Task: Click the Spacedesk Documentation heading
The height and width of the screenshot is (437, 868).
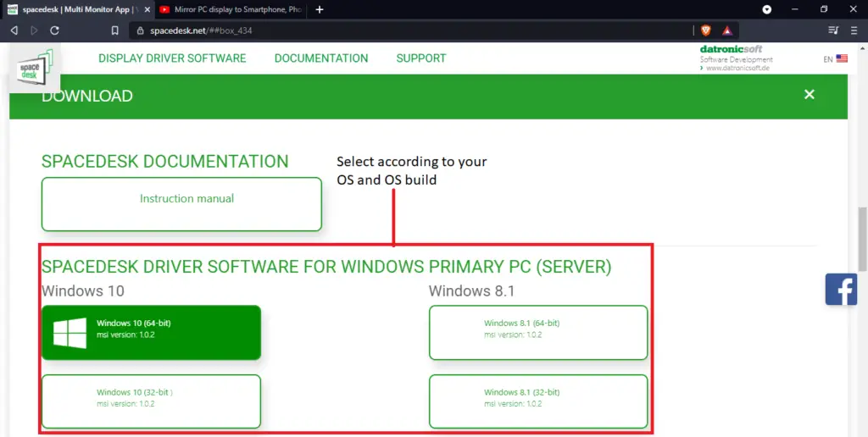Action: click(x=165, y=162)
